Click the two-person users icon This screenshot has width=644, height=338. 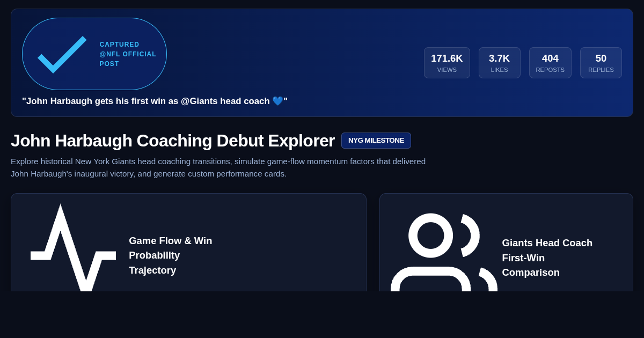pyautogui.click(x=444, y=252)
